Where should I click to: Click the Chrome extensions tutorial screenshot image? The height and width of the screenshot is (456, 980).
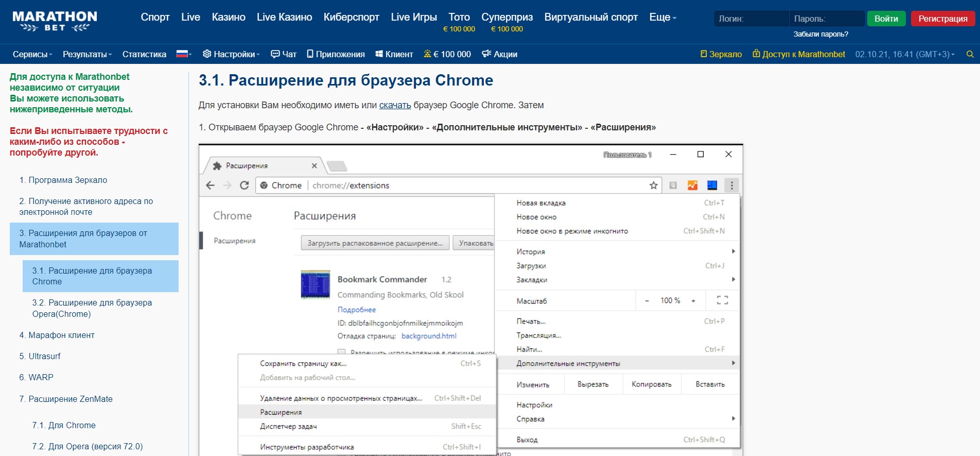471,300
